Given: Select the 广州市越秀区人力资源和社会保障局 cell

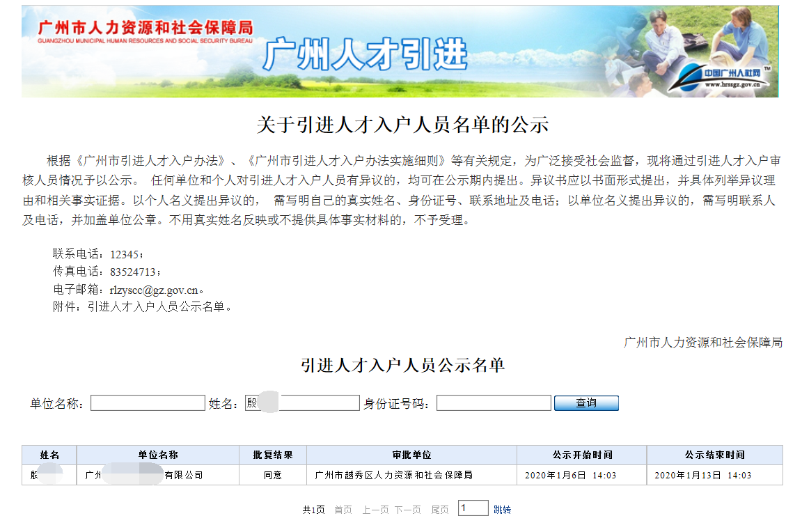Looking at the screenshot, I should 411,475.
